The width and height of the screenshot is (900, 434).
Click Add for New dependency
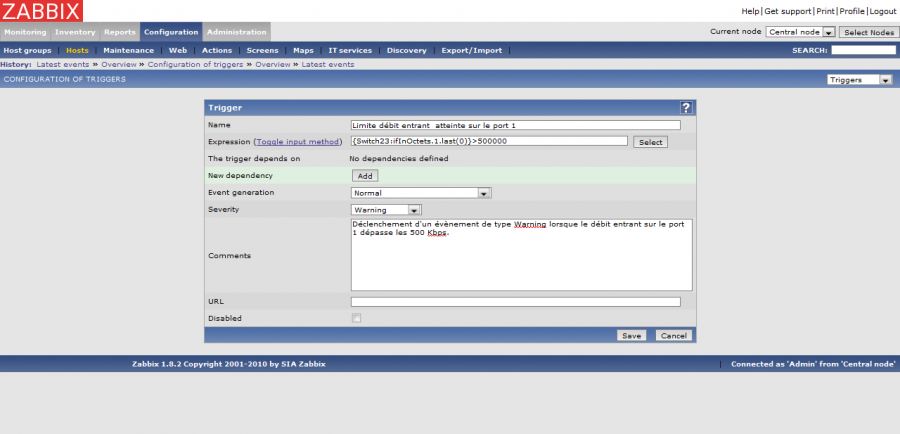[x=365, y=176]
